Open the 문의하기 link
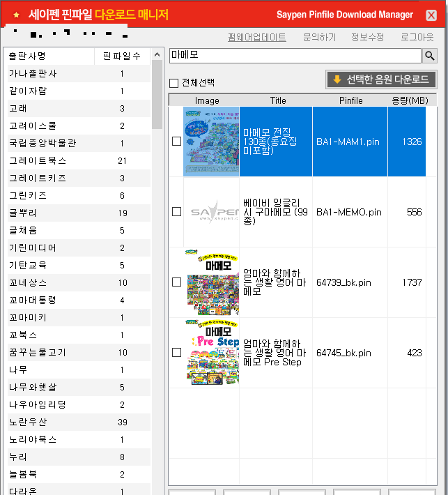448x495 pixels. tap(319, 37)
